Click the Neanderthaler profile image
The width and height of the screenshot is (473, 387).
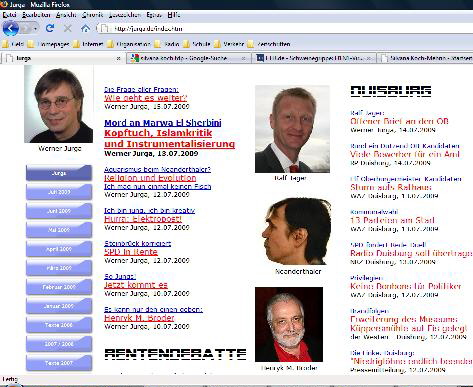pyautogui.click(x=298, y=231)
